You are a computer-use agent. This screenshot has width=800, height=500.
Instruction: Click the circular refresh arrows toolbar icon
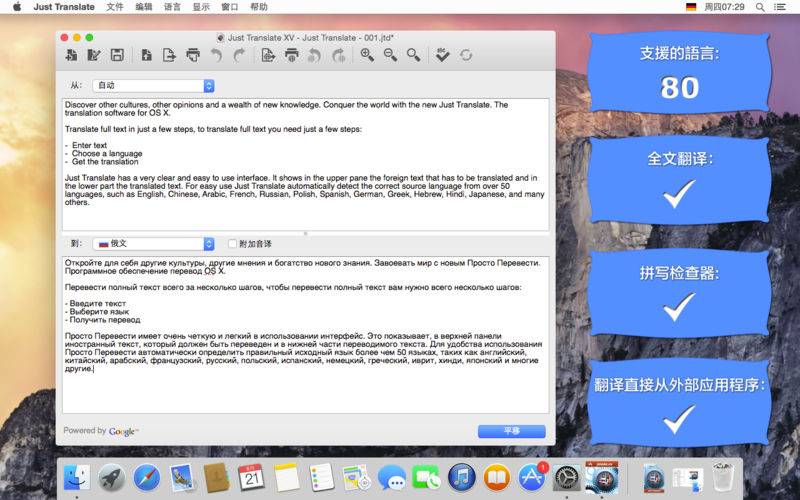466,55
